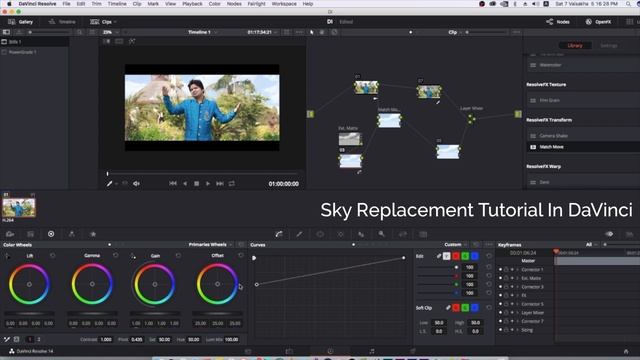The width and height of the screenshot is (640, 360).
Task: Enable red channel in curves Edit row
Action: [456, 256]
